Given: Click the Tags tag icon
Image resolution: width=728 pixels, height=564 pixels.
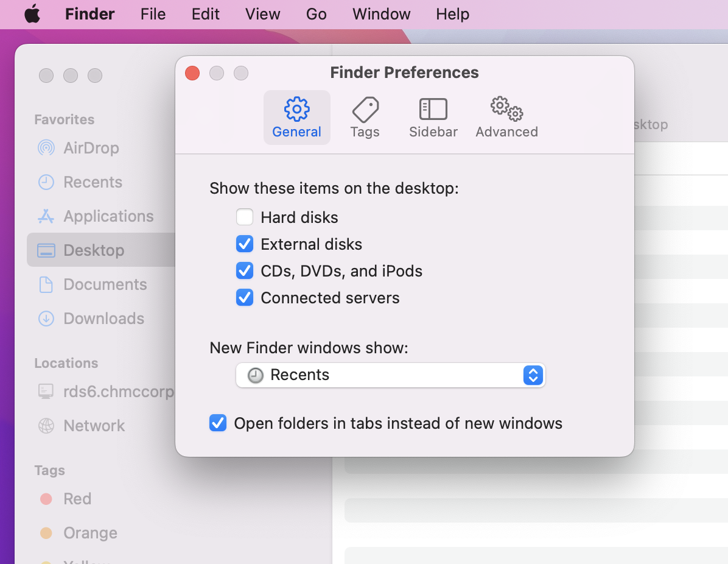Looking at the screenshot, I should (x=365, y=110).
